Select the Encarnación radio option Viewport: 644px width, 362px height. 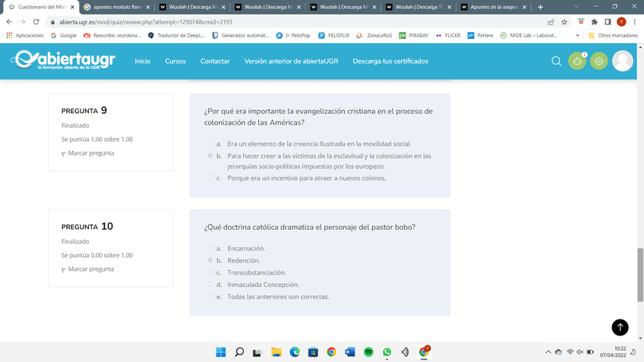click(210, 248)
